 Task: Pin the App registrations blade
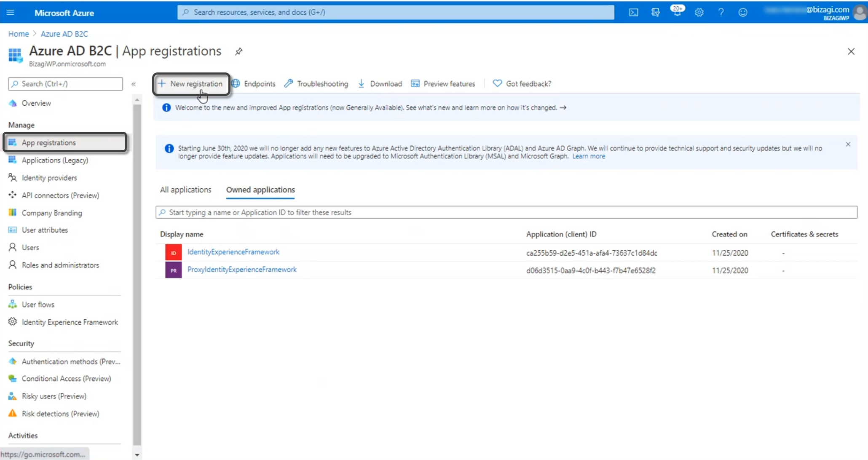coord(239,51)
